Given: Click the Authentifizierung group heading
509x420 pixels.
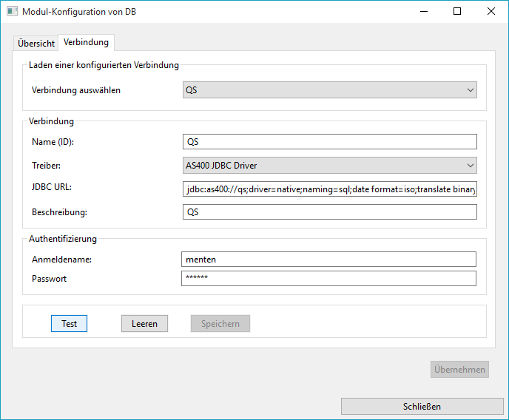Looking at the screenshot, I should click(x=63, y=239).
